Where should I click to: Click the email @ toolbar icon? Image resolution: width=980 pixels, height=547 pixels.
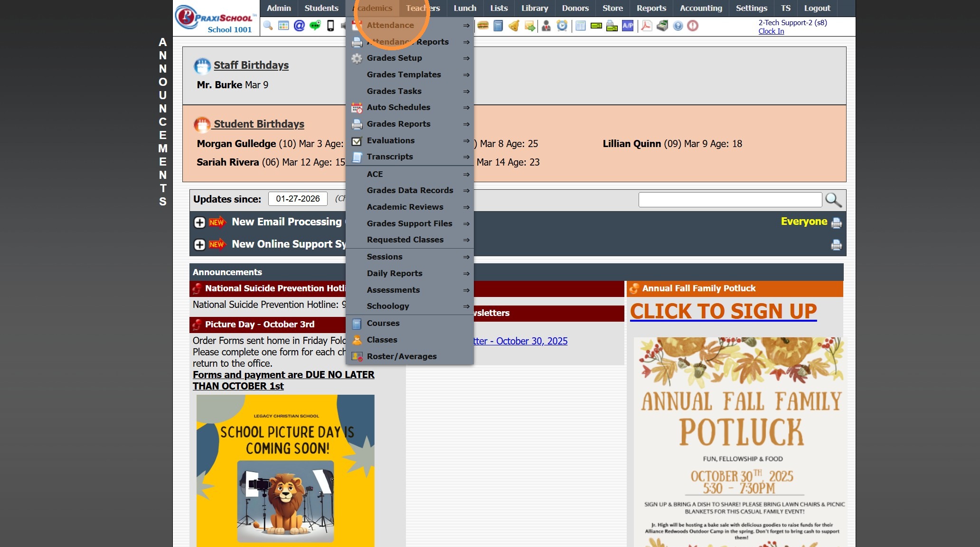tap(299, 26)
